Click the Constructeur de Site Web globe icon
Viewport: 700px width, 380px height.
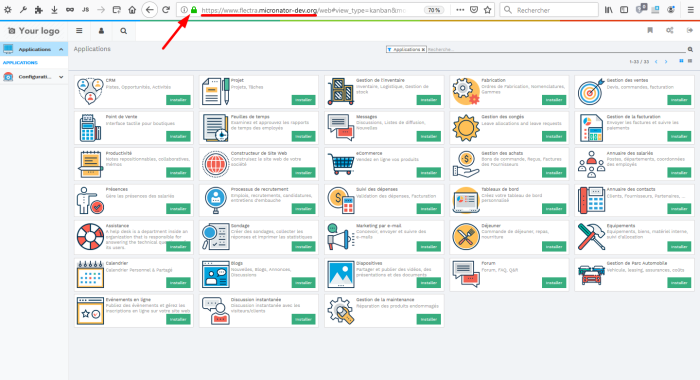coord(216,164)
